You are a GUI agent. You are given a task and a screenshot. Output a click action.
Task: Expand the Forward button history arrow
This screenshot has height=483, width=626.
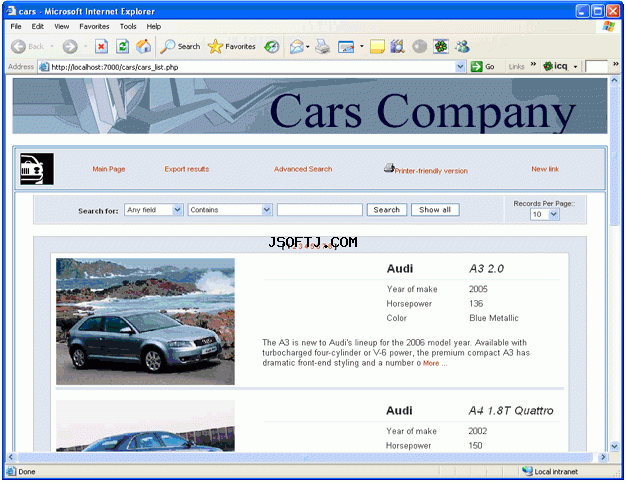[x=85, y=47]
